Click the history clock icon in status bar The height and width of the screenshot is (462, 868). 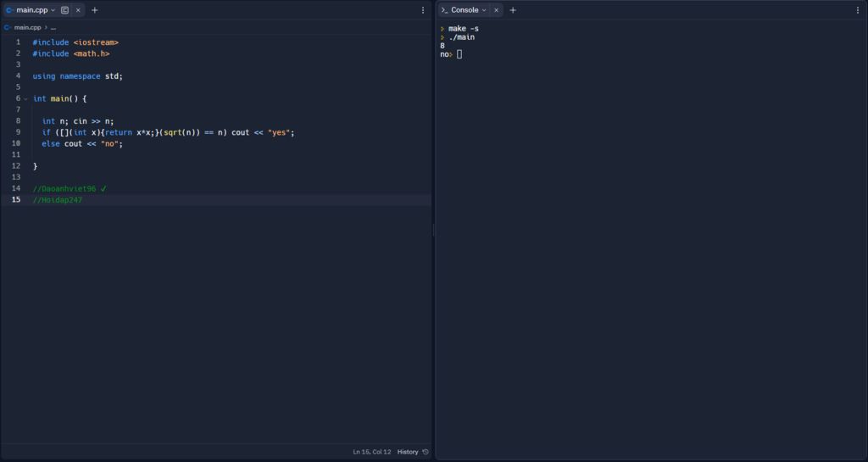[x=426, y=452]
